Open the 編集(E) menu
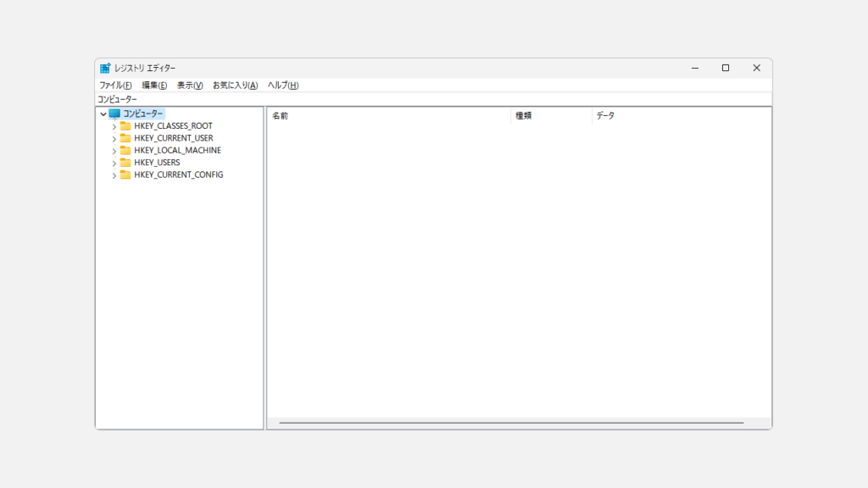868x488 pixels. coord(154,86)
